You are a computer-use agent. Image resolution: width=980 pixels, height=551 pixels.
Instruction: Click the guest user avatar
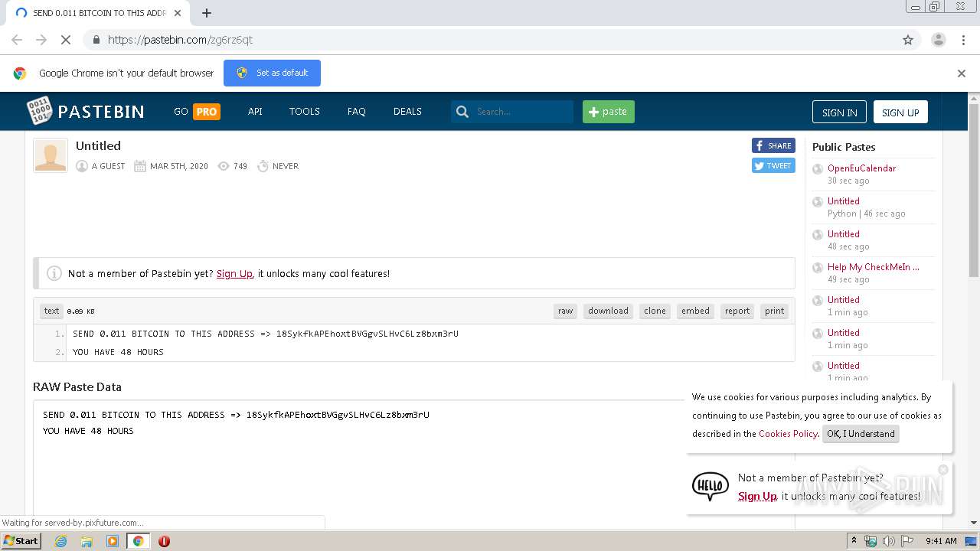point(51,155)
